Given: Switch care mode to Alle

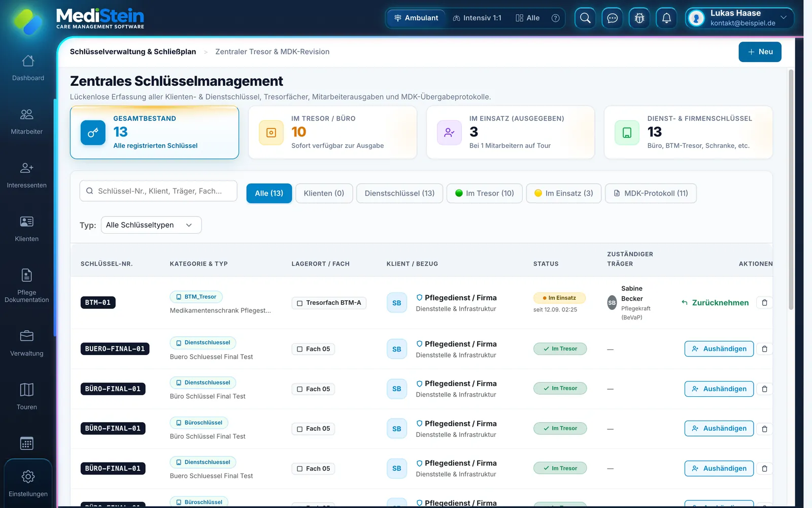Looking at the screenshot, I should click(x=528, y=18).
